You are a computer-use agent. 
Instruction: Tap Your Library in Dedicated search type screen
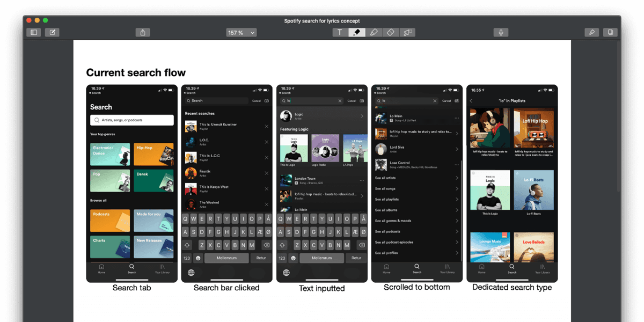(543, 269)
